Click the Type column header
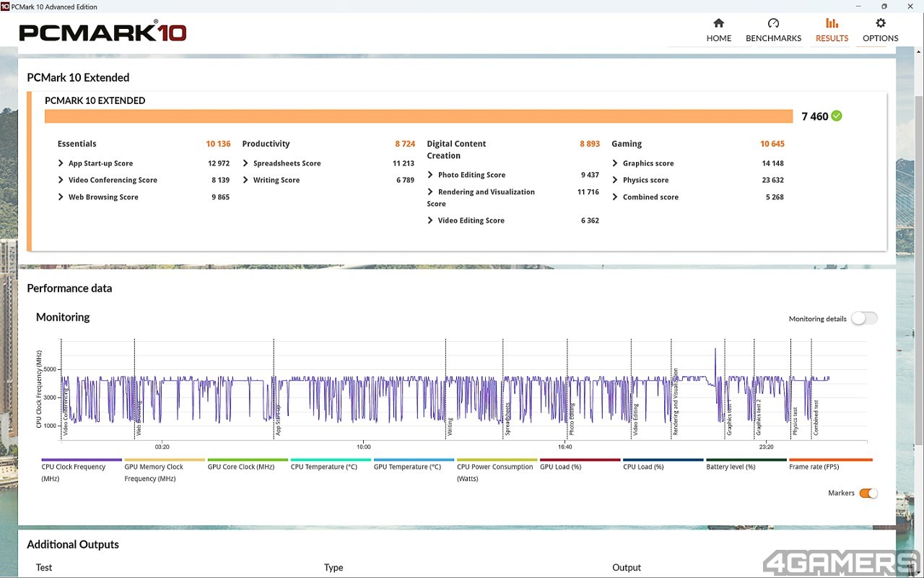The image size is (924, 578). [334, 567]
